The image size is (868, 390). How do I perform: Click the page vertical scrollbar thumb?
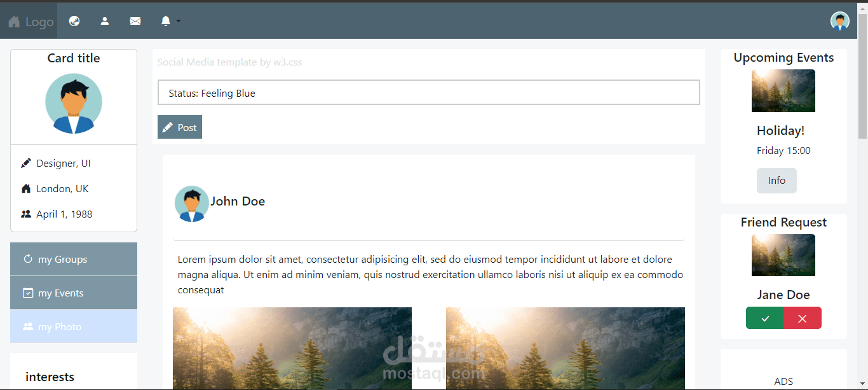[x=862, y=75]
